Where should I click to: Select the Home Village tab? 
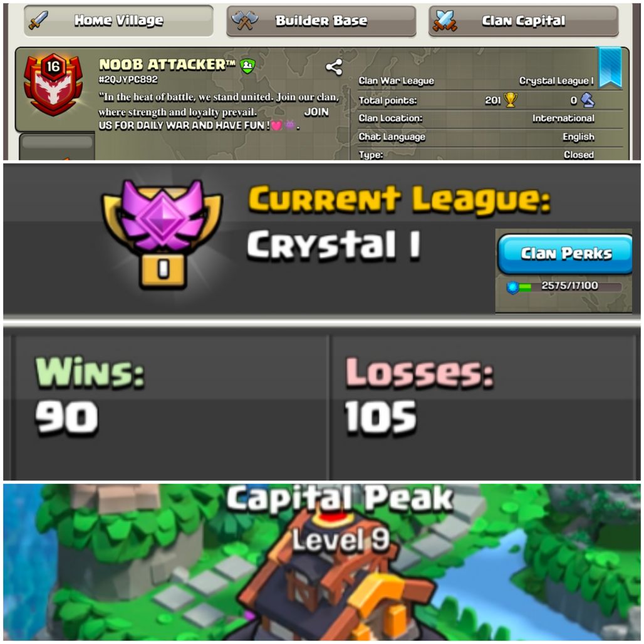click(x=118, y=21)
